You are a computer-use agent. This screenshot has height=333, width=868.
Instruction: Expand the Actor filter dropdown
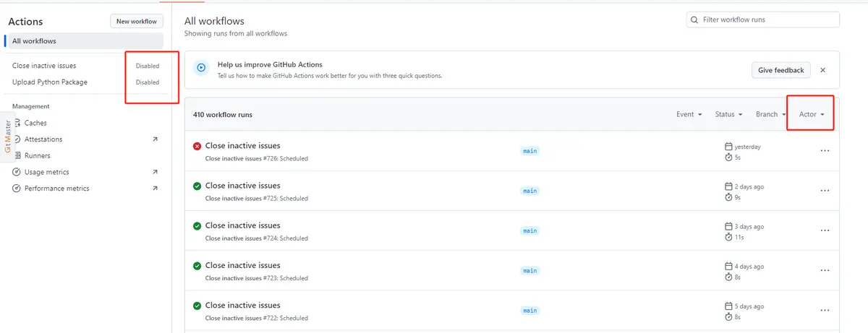pyautogui.click(x=812, y=114)
